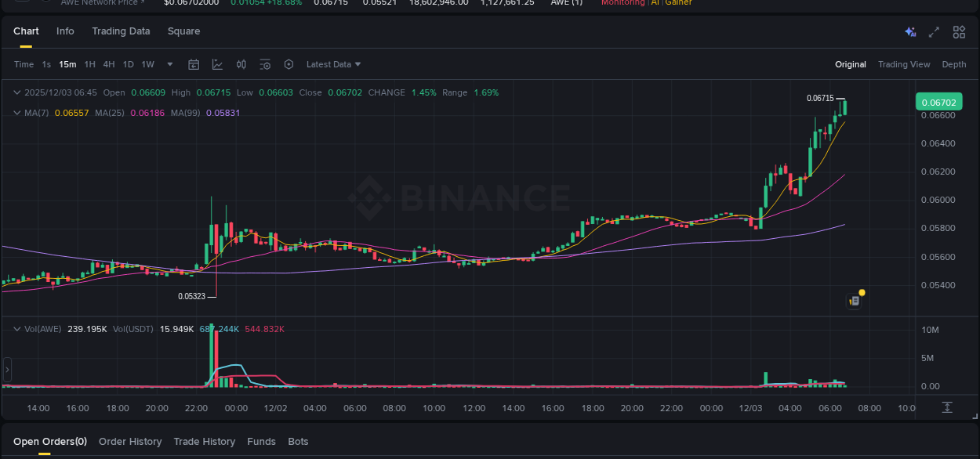The image size is (980, 459).
Task: Select the 1H timeframe
Action: click(89, 64)
